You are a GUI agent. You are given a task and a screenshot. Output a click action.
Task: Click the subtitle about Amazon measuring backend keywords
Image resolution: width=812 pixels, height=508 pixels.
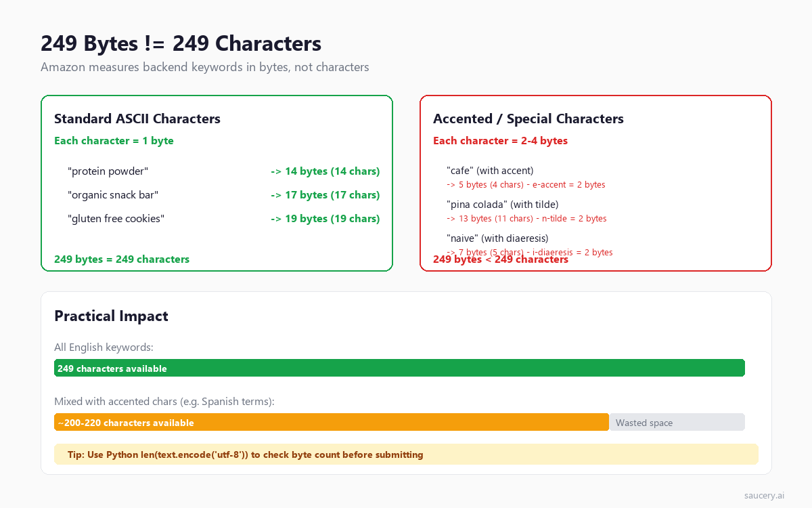click(x=204, y=67)
